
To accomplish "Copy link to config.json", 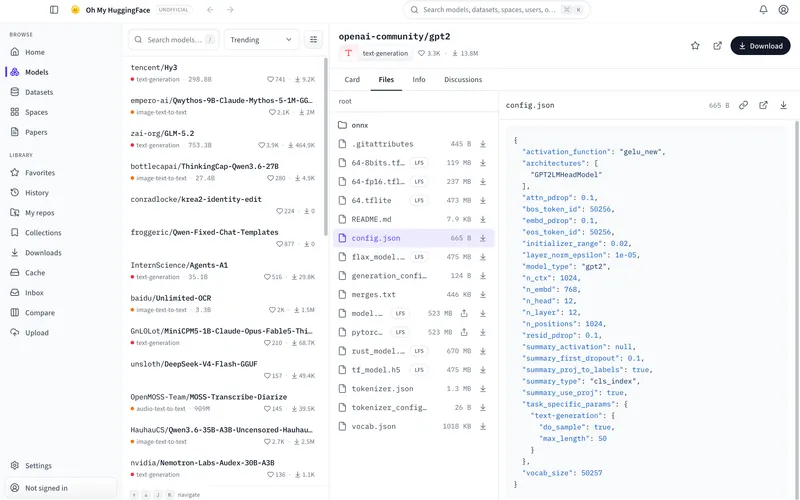I will [743, 105].
